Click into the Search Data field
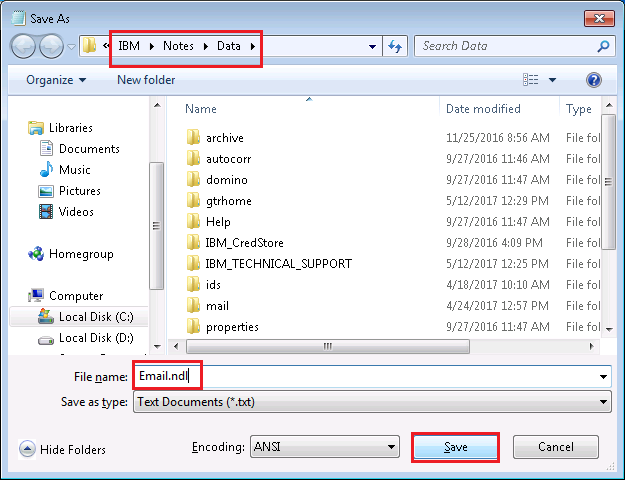Image resolution: width=625 pixels, height=480 pixels. (506, 46)
